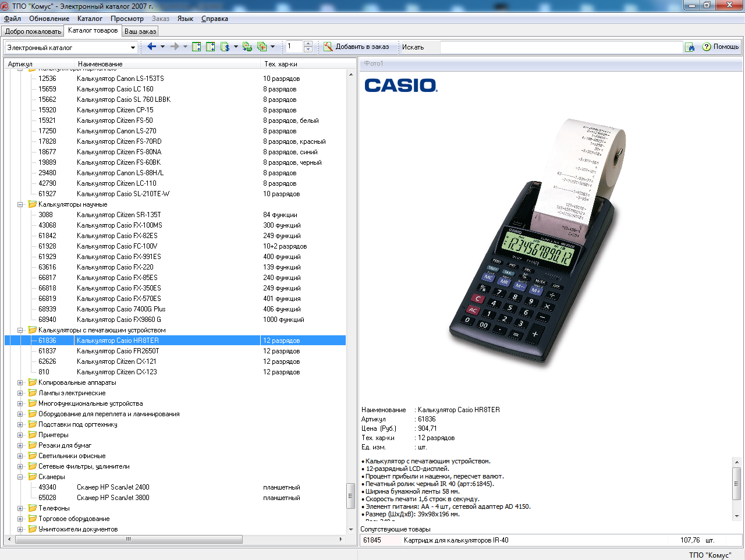Click the Подставки под оргтехнику folder icon
The width and height of the screenshot is (745, 560).
coord(33,424)
